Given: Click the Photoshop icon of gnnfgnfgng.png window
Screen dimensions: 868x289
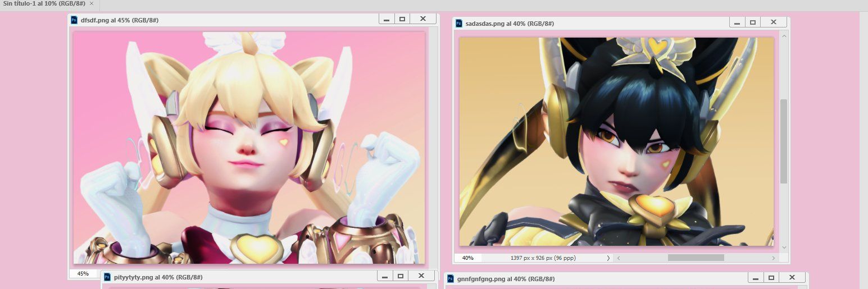Looking at the screenshot, I should coord(450,279).
